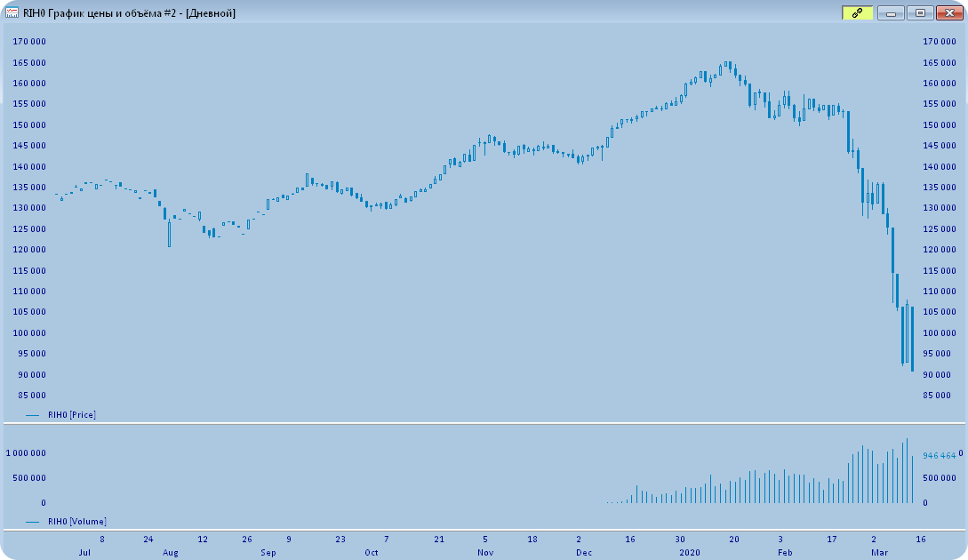968x560 pixels.
Task: Click the 'Jul' month label on time axis
Action: pyautogui.click(x=84, y=552)
